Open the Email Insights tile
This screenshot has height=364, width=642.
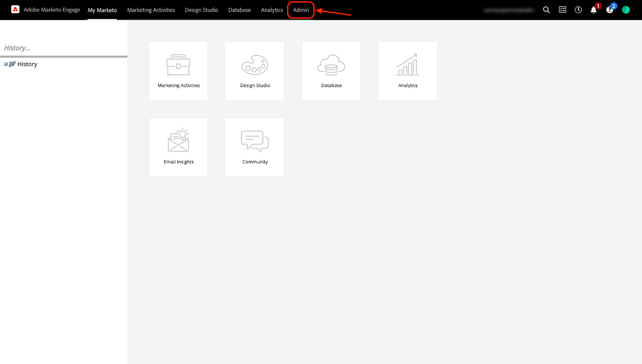coord(178,147)
